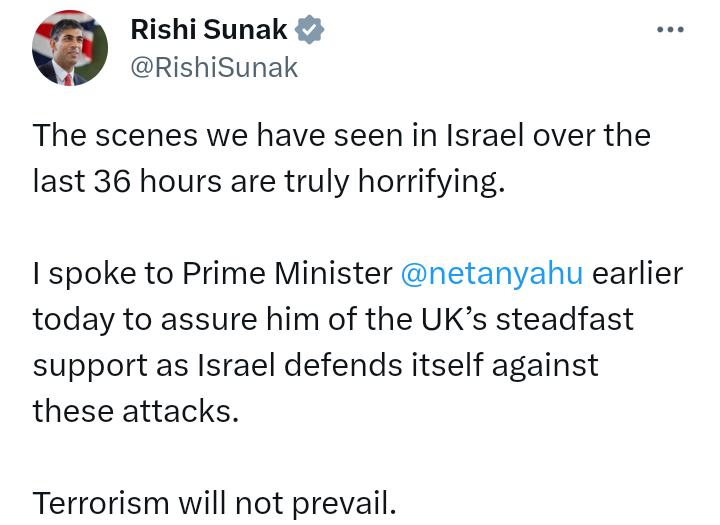The height and width of the screenshot is (525, 720).
Task: Click the blue verified badge icon
Action: (x=311, y=31)
